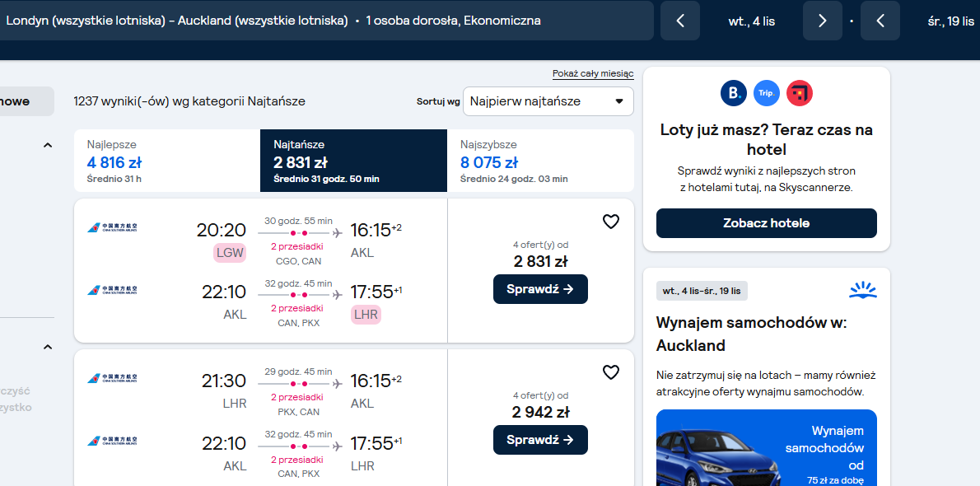Edit the Londyn – Auckland search field
980x486 pixels.
click(x=325, y=21)
